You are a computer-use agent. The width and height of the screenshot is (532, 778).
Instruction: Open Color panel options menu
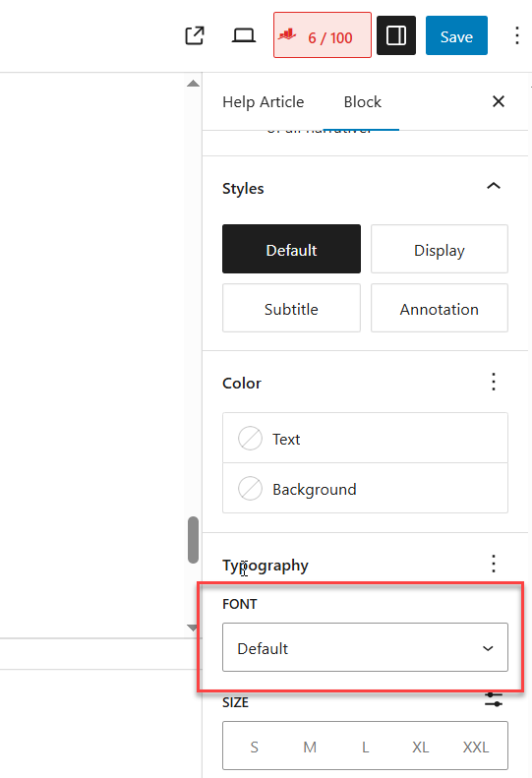pyautogui.click(x=494, y=382)
